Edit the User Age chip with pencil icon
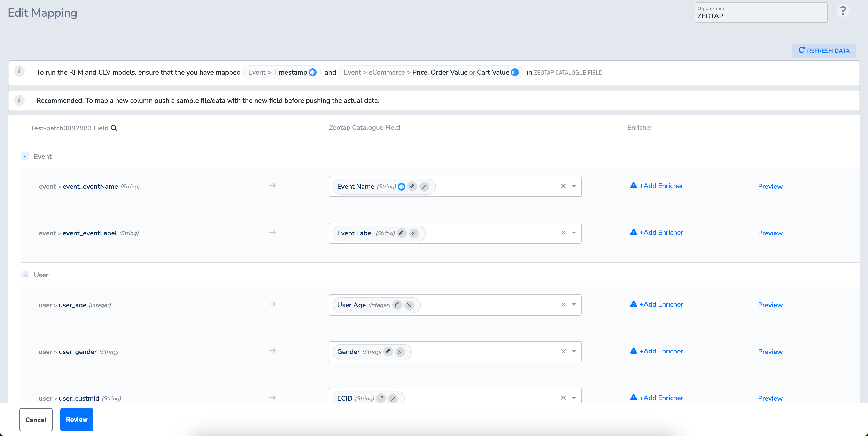 [397, 305]
